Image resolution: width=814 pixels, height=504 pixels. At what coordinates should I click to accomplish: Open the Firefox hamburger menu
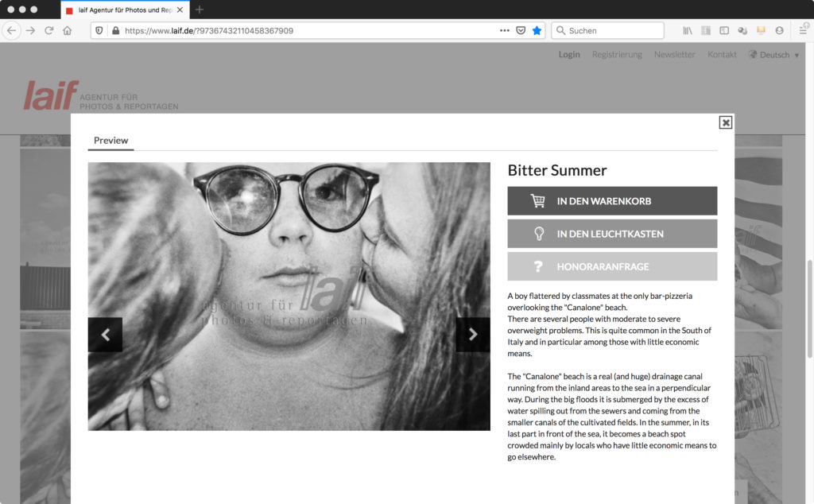coord(803,31)
